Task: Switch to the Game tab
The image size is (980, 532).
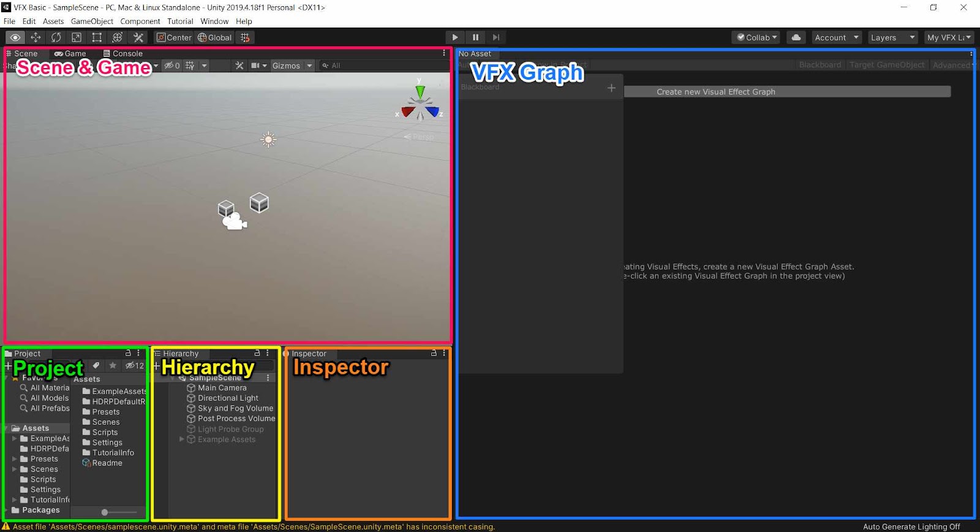Action: pyautogui.click(x=70, y=53)
